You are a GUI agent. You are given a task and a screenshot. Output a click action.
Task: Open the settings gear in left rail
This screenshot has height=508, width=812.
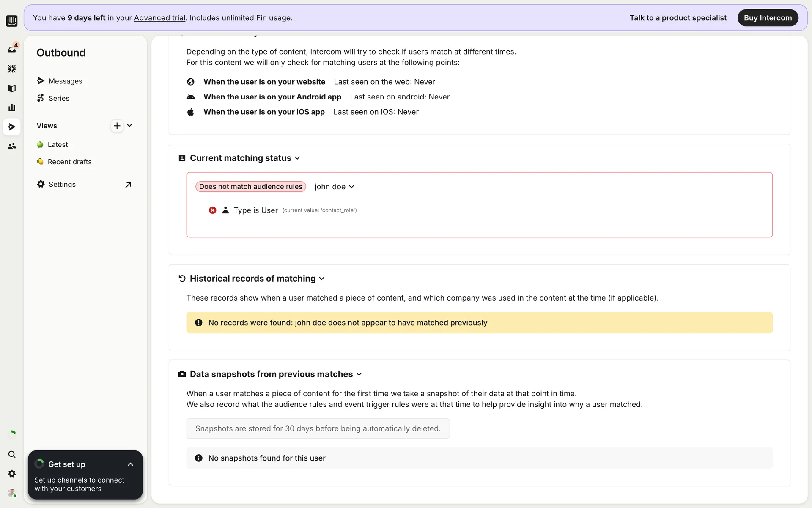pyautogui.click(x=12, y=474)
